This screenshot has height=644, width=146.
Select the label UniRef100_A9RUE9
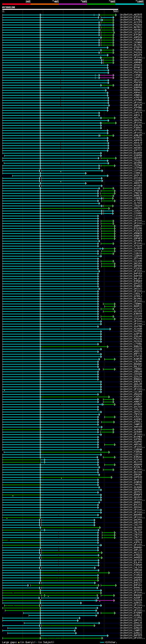pos(131,85)
